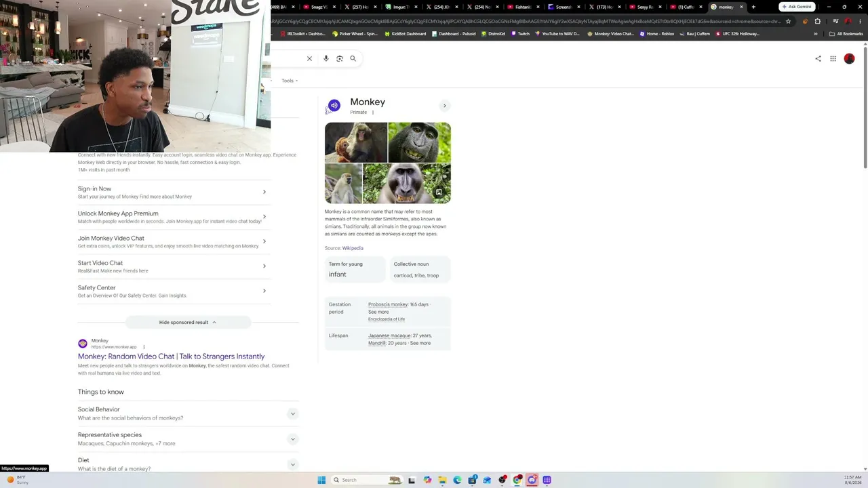
Task: Open the monkey.app result favicon
Action: [83, 344]
